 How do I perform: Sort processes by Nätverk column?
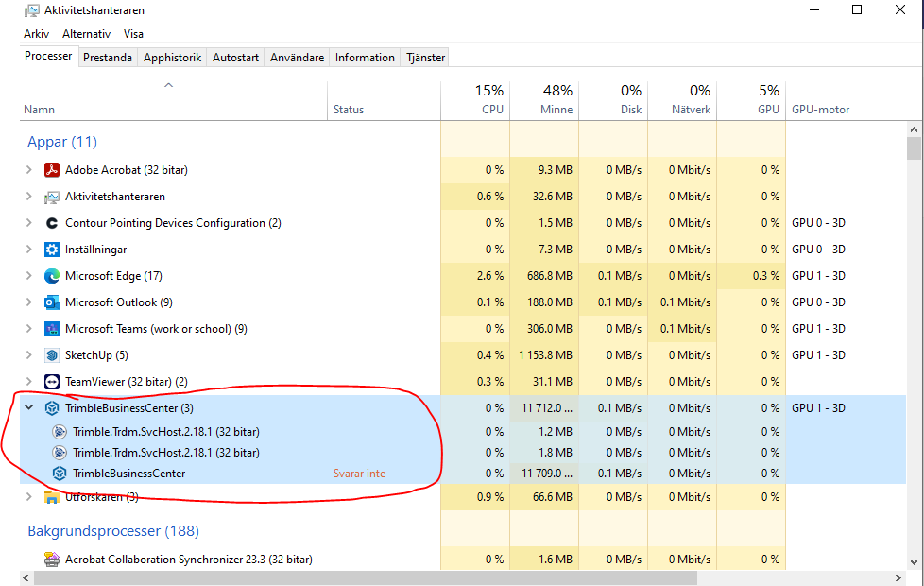pyautogui.click(x=682, y=101)
